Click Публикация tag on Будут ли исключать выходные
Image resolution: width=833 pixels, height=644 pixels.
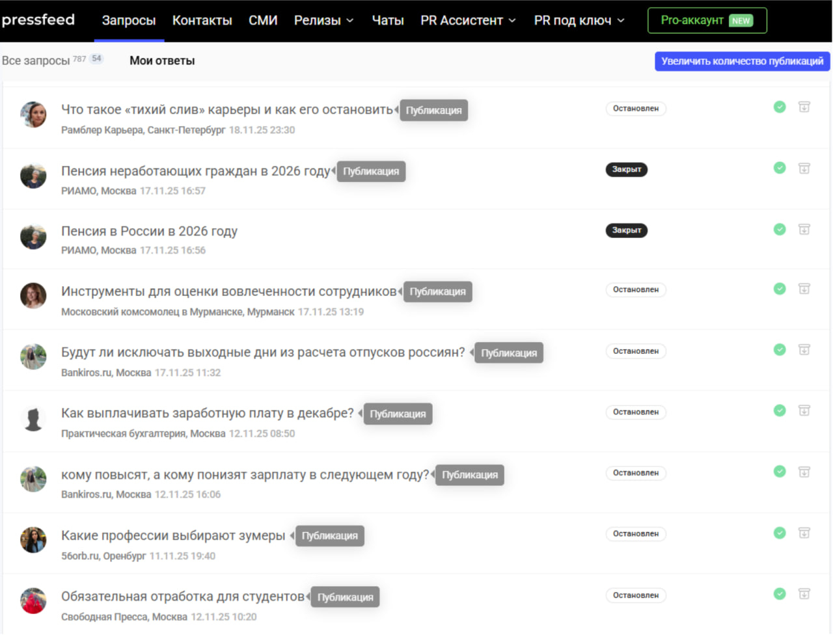pos(509,353)
